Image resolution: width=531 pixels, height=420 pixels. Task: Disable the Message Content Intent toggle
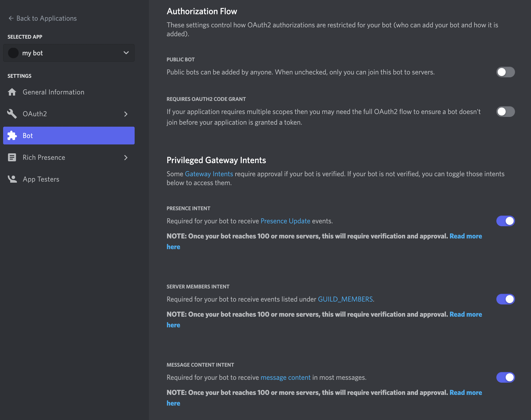(x=505, y=377)
